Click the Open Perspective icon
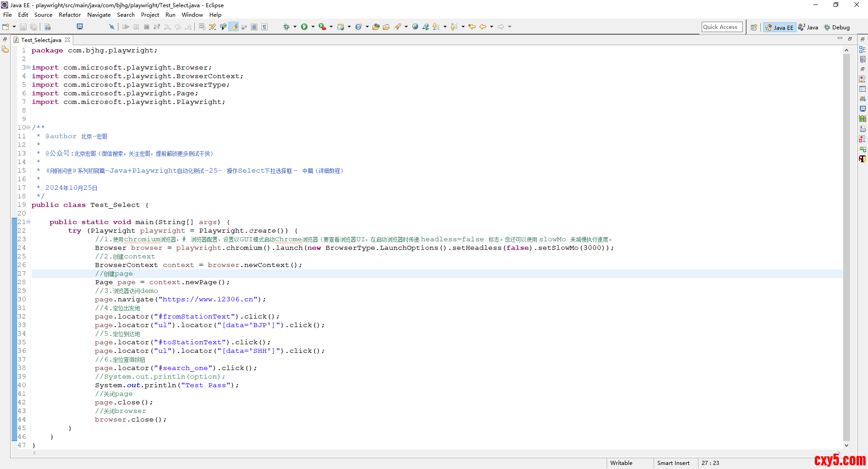This screenshot has height=469, width=868. 754,28
